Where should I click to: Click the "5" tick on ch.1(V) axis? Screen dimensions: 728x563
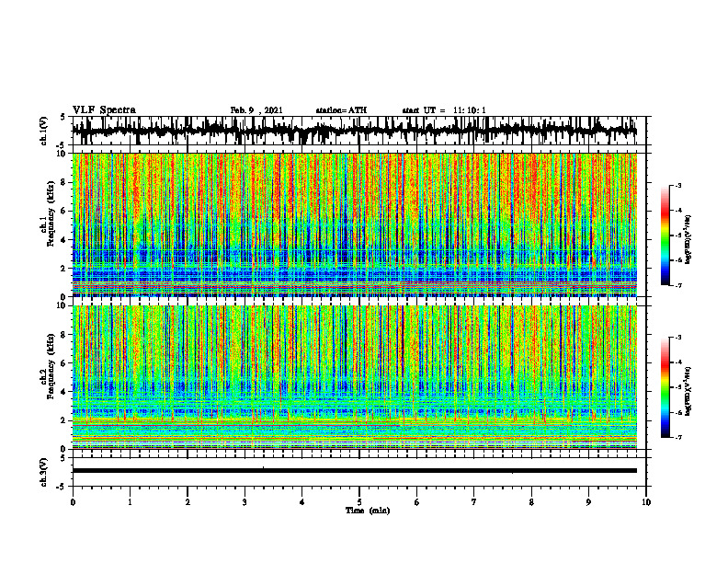point(63,118)
